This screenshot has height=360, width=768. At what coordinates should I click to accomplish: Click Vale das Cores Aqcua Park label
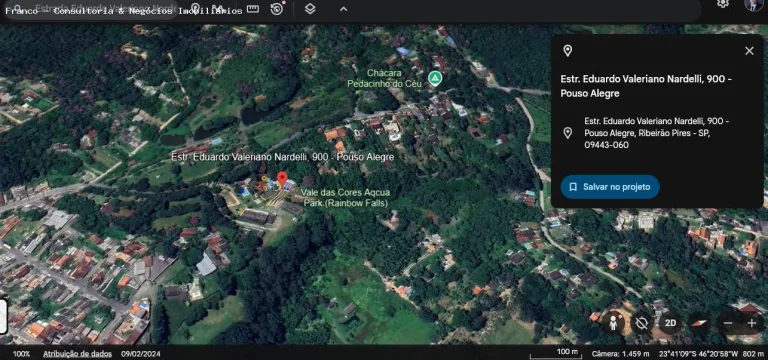[344, 198]
